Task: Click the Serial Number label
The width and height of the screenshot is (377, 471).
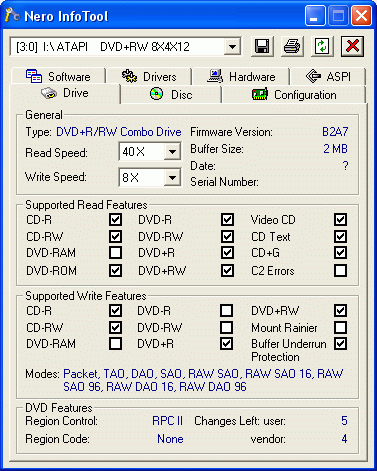Action: pyautogui.click(x=224, y=182)
